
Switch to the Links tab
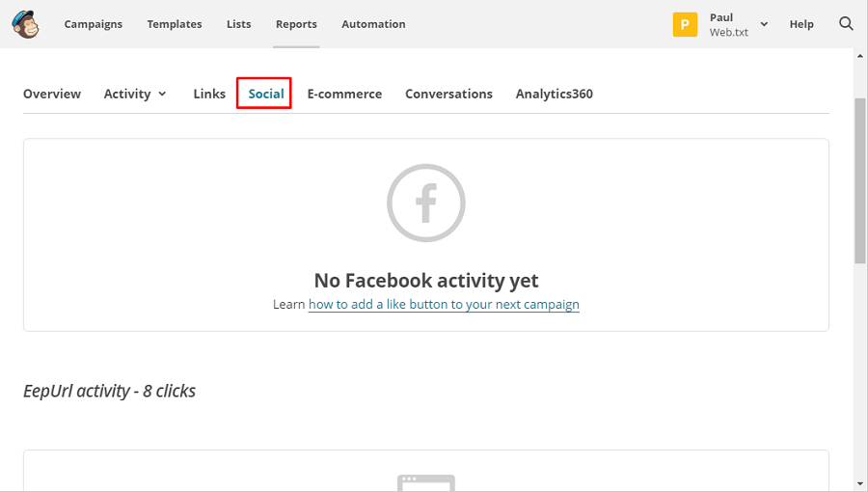point(209,95)
